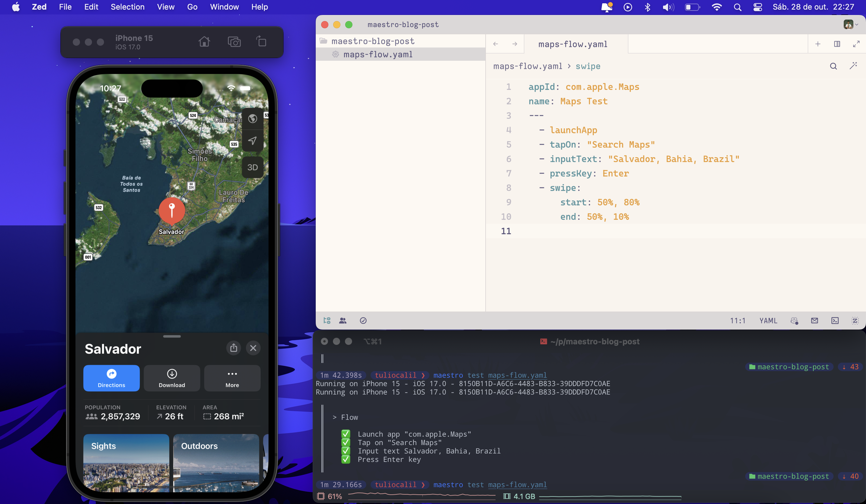The image size is (866, 504).
Task: Click "pressKey" on line 7
Action: [570, 173]
